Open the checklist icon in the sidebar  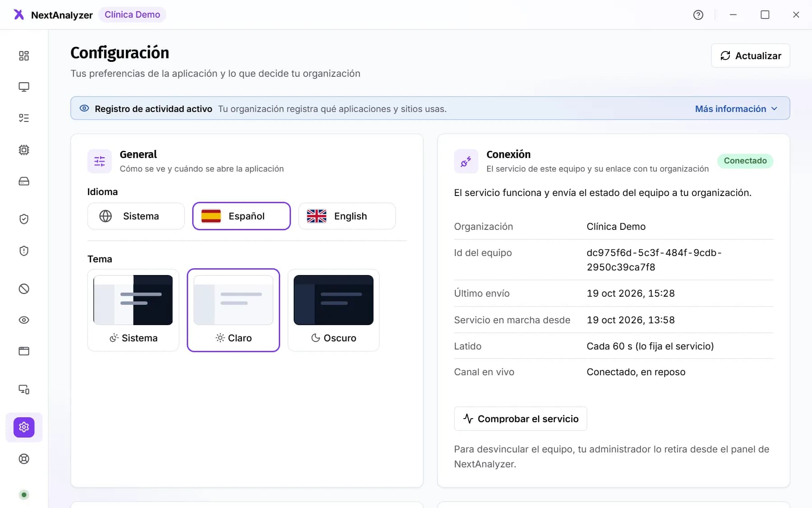24,118
